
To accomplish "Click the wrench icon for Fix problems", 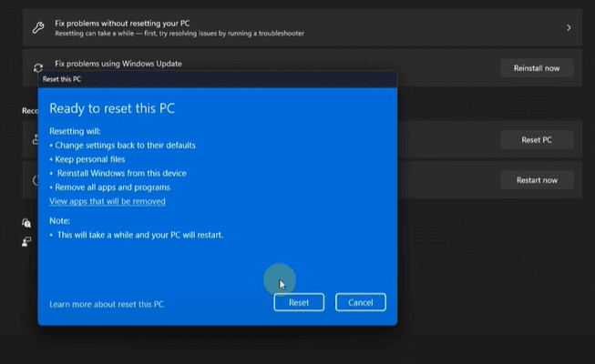I will point(37,28).
